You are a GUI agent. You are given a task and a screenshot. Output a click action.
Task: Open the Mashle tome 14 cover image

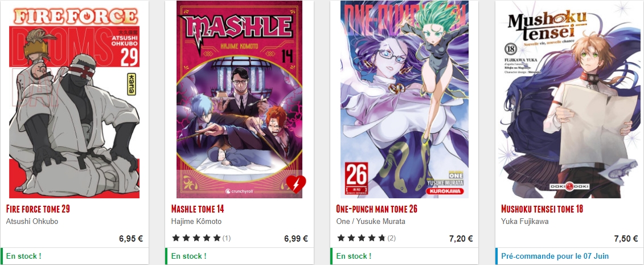click(240, 99)
